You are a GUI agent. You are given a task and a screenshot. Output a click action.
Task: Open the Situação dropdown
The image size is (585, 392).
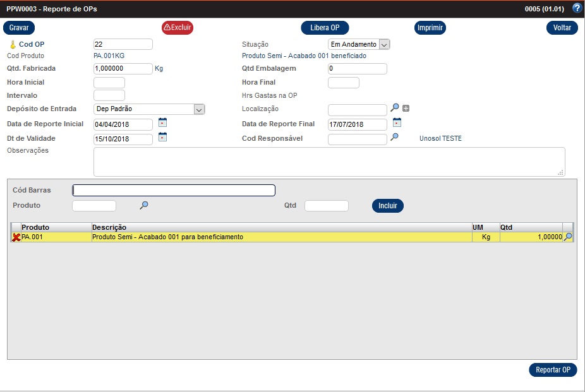(384, 44)
